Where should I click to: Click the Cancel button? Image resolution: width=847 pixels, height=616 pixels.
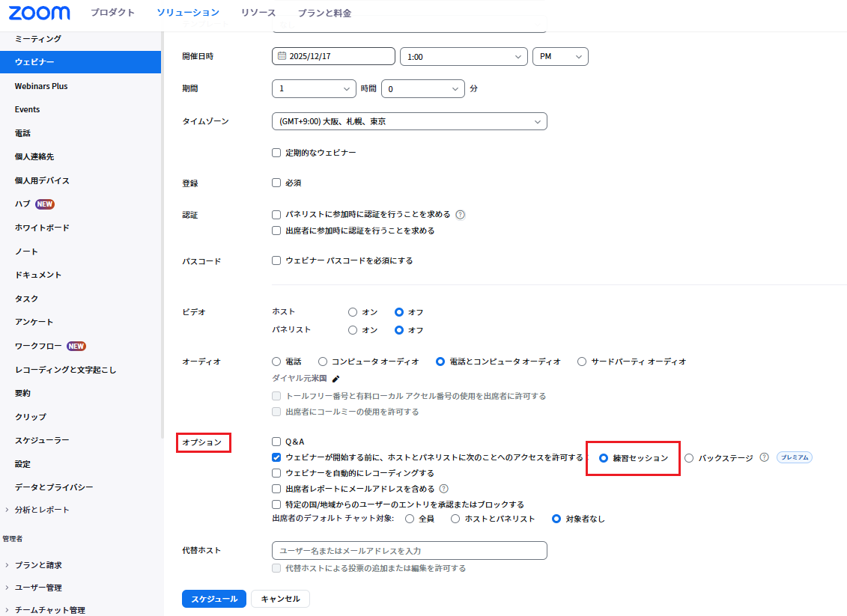coord(280,599)
